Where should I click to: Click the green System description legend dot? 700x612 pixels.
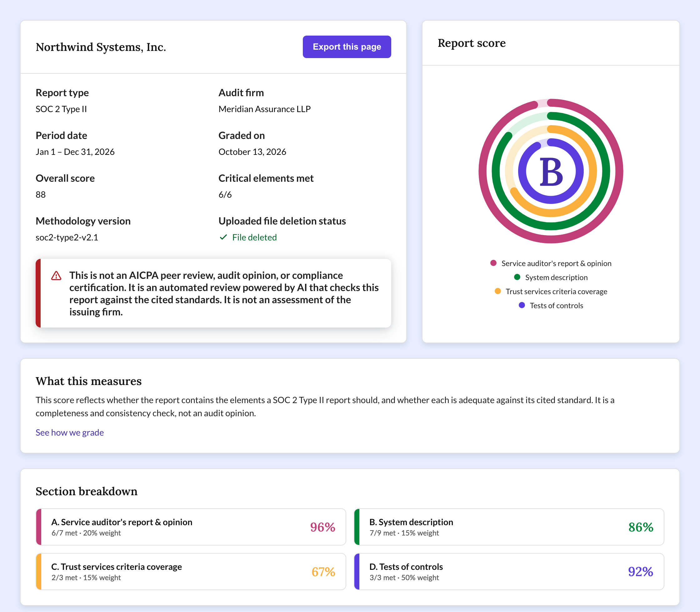[x=517, y=277]
